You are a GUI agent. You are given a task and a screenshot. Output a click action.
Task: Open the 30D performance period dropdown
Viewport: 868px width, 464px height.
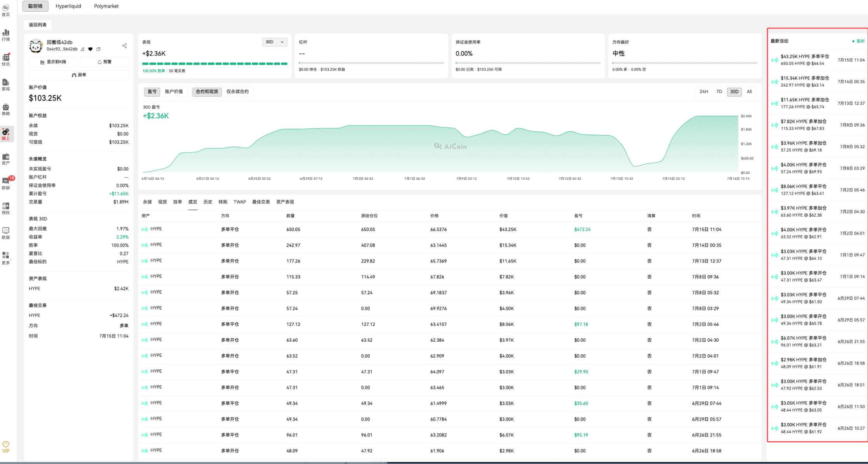click(275, 42)
